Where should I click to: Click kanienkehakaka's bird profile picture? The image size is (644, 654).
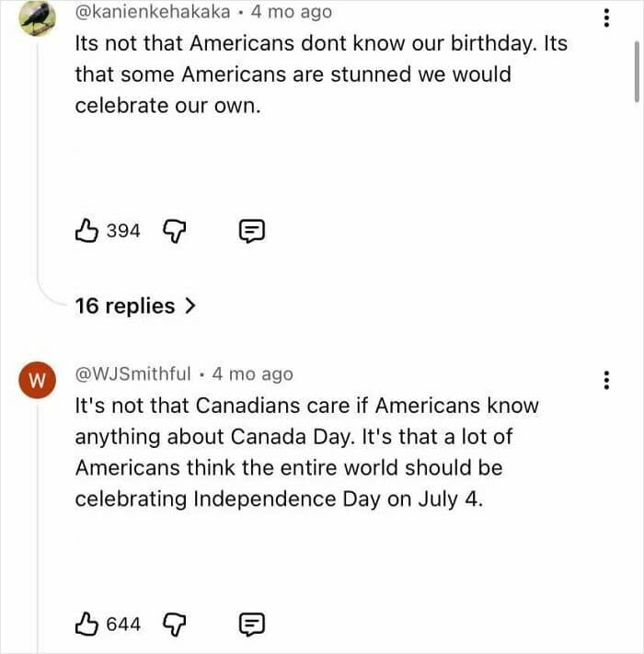click(x=37, y=17)
